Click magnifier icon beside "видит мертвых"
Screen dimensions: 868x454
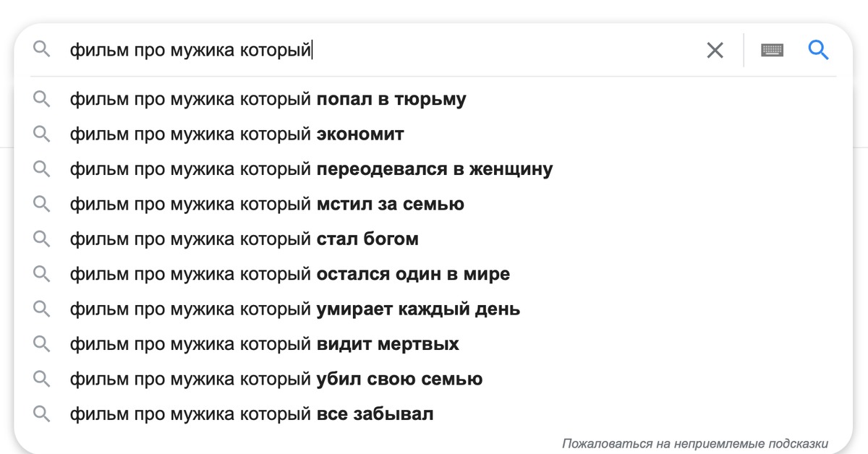coord(42,344)
